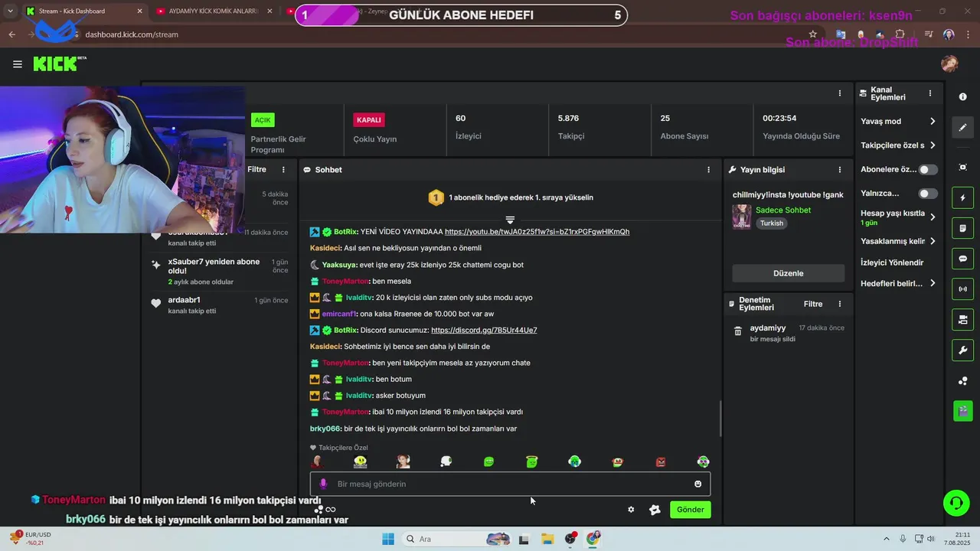Click İzleyici Yönlendir option
Screen dimensions: 980x551
[892, 262]
